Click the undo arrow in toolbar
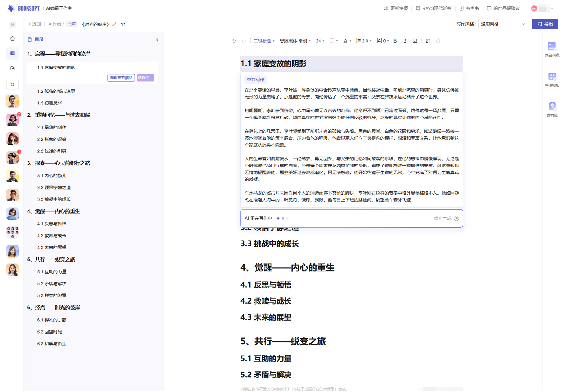Viewport: 564px width, 392px height. (234, 41)
